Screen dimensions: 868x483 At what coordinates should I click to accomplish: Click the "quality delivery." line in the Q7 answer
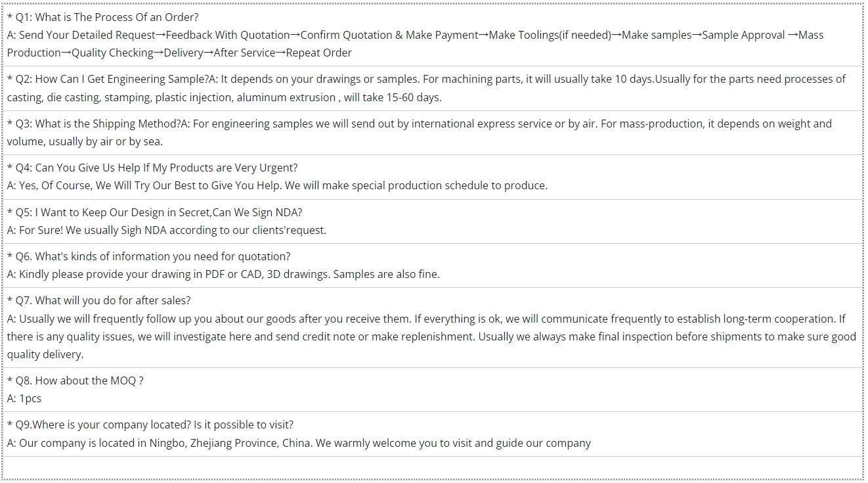click(45, 354)
